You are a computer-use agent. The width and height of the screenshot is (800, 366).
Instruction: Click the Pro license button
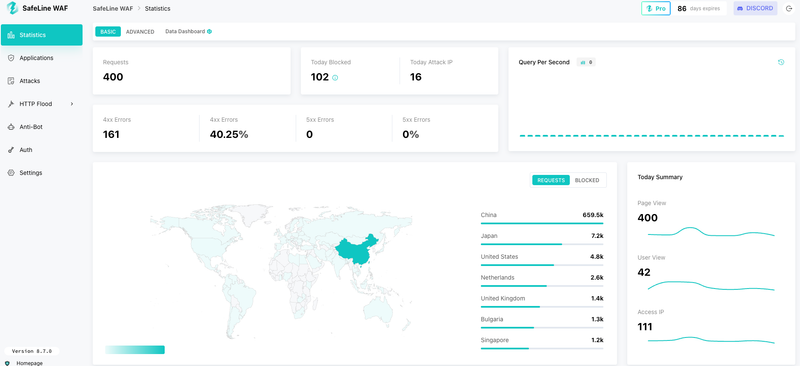pyautogui.click(x=656, y=9)
